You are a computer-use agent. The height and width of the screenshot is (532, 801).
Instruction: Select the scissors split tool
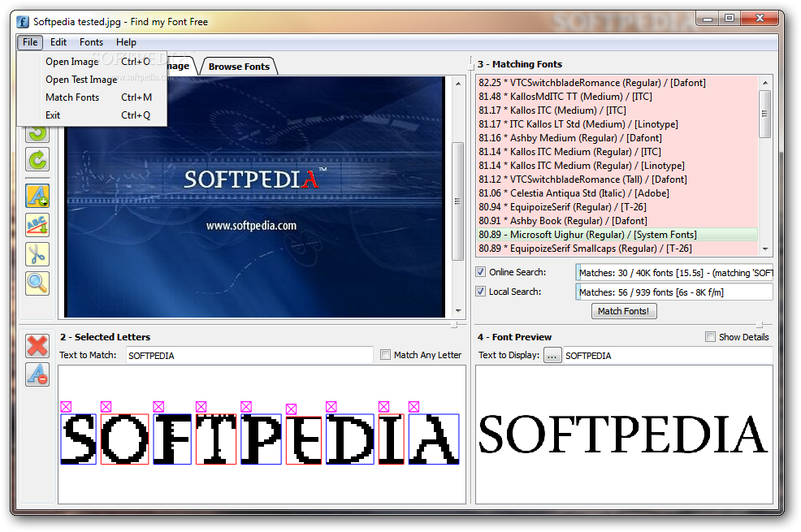tap(37, 254)
